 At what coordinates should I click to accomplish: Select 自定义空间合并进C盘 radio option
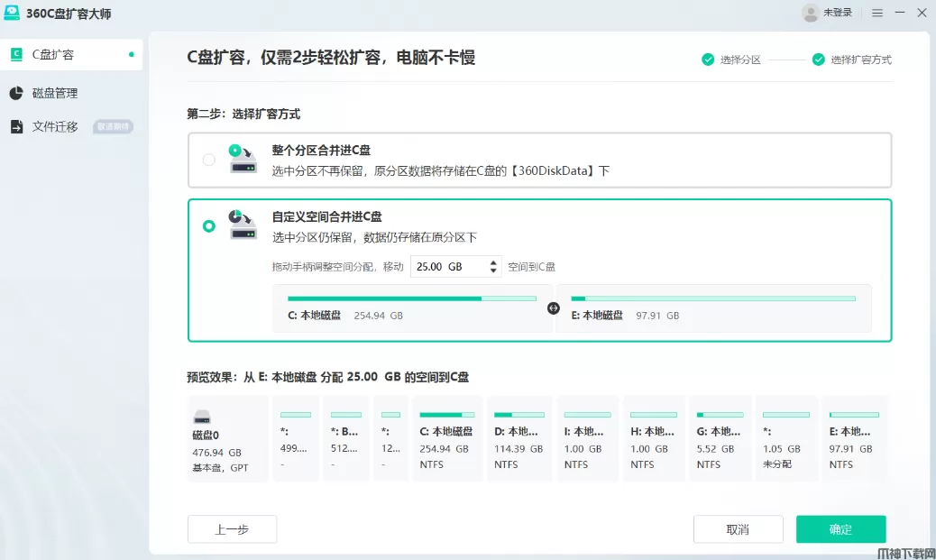(x=209, y=225)
